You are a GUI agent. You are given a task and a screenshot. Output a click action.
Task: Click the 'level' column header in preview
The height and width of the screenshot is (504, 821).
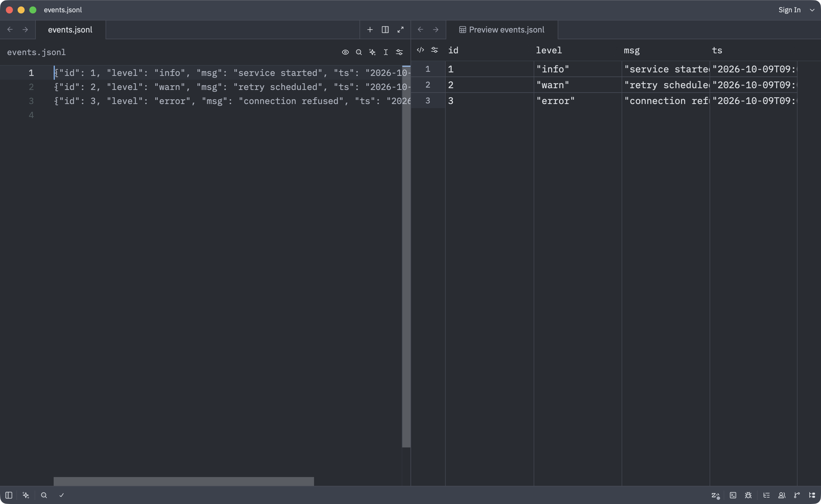click(x=549, y=50)
